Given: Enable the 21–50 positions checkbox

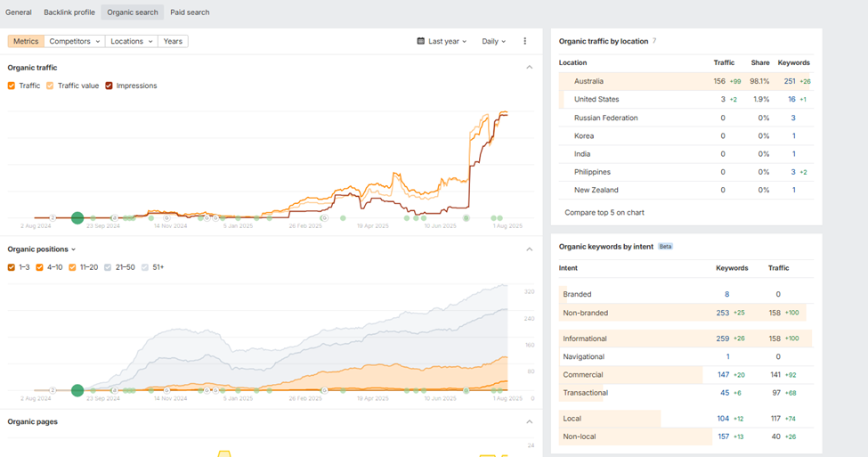Looking at the screenshot, I should pyautogui.click(x=110, y=267).
